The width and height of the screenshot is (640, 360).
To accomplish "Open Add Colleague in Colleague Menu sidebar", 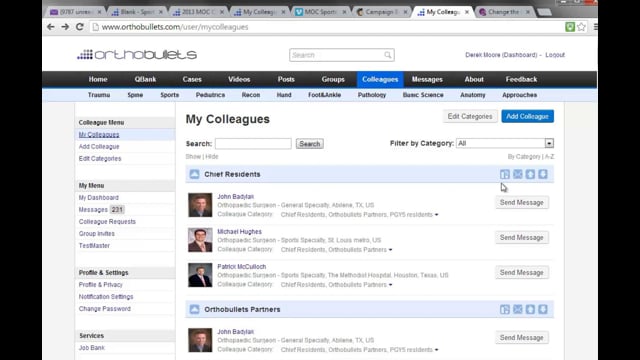I will (x=99, y=147).
